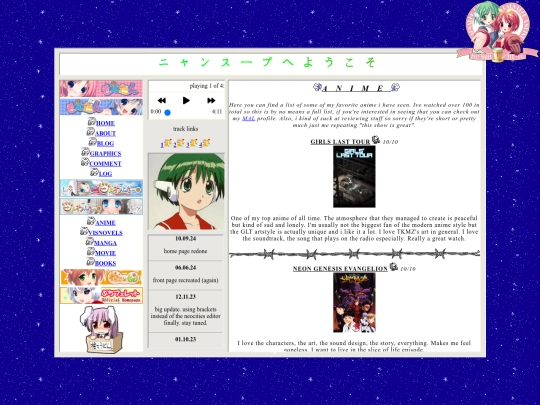Click the anime girls sticker at top right
Screen dimensions: 540x405
(498, 32)
